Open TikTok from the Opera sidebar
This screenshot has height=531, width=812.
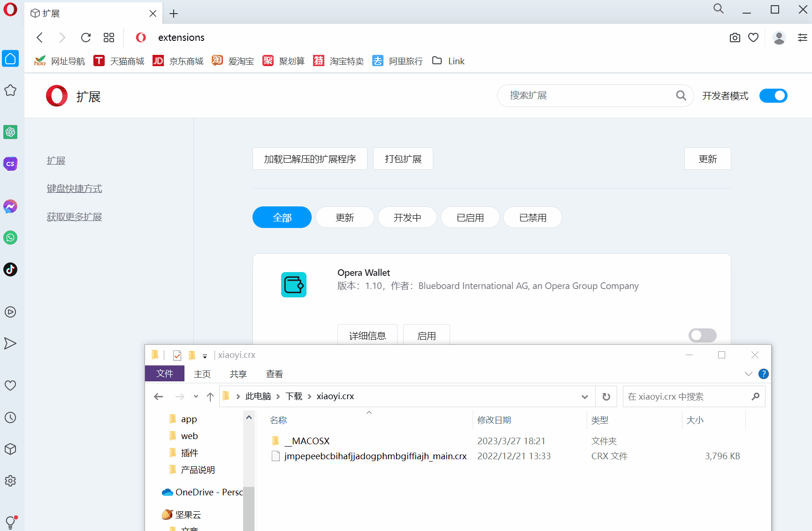coord(10,269)
